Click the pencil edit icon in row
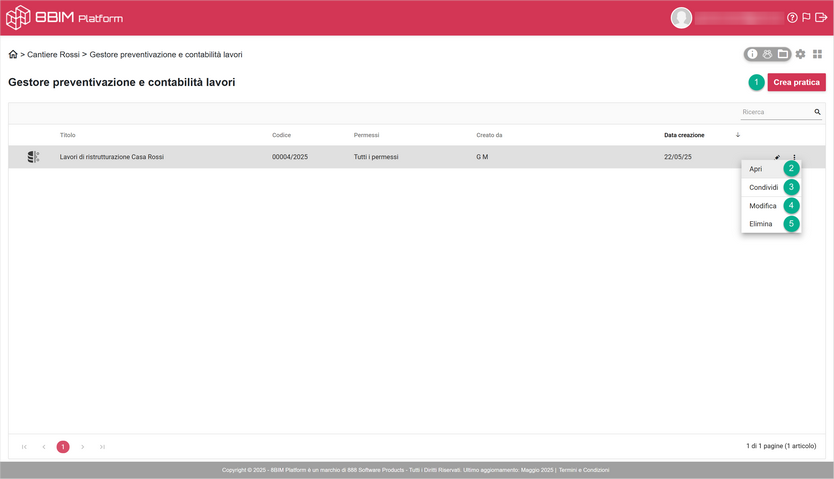Screen dimensions: 834x479 click(777, 157)
